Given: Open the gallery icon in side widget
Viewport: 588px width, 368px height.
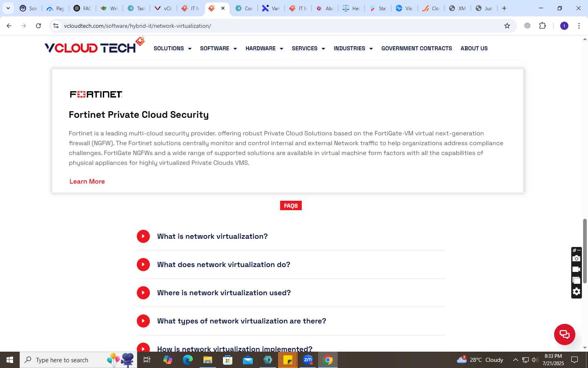Looking at the screenshot, I should point(576,280).
